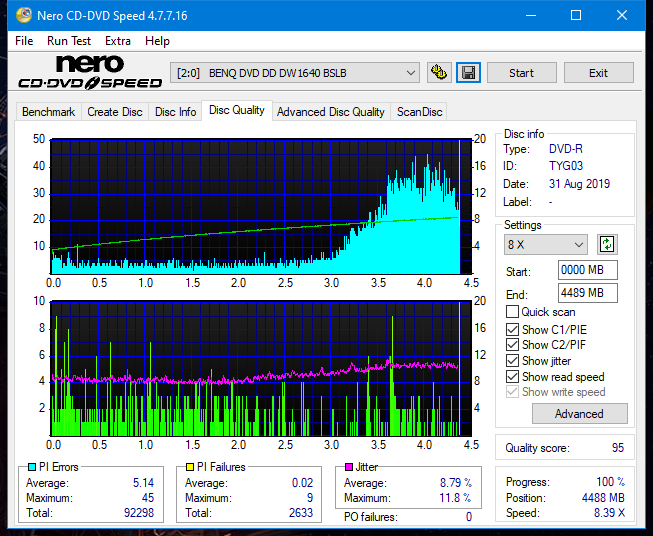This screenshot has height=536, width=653.
Task: Open the File menu
Action: pos(24,41)
